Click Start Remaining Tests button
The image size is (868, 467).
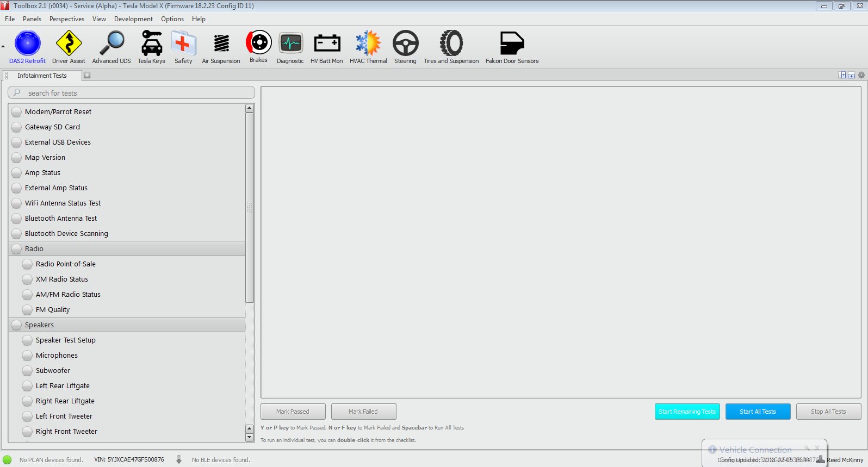click(687, 412)
